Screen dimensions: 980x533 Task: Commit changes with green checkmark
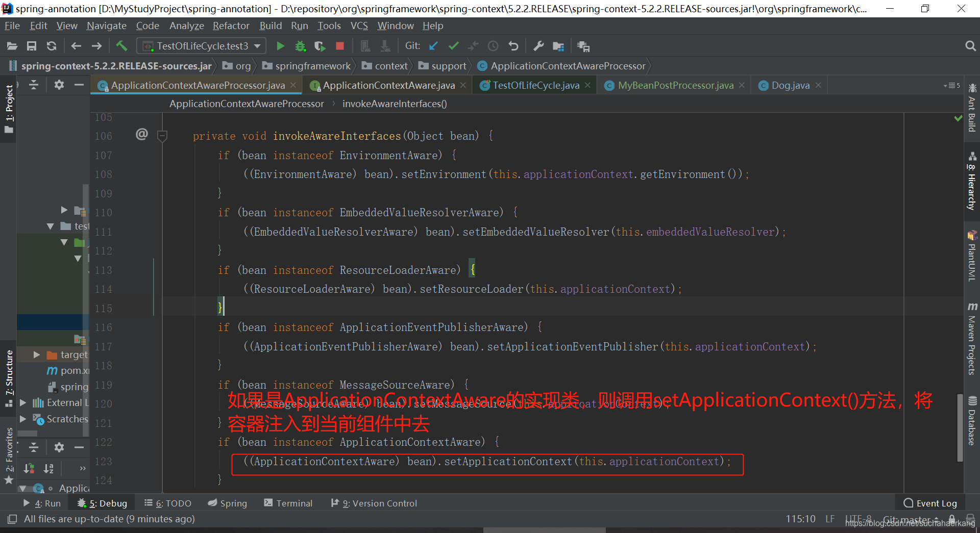[x=453, y=46]
